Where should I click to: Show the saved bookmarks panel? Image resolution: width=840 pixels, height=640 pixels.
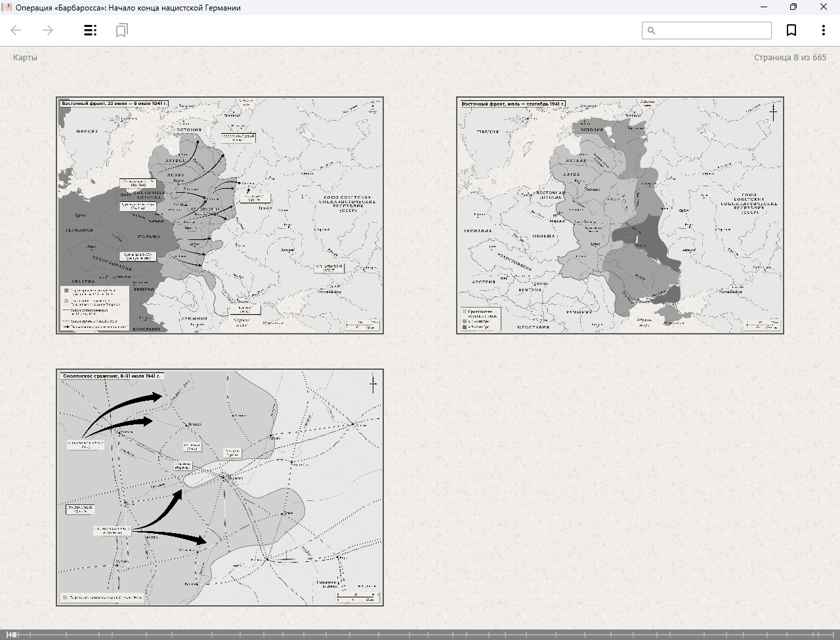[121, 30]
